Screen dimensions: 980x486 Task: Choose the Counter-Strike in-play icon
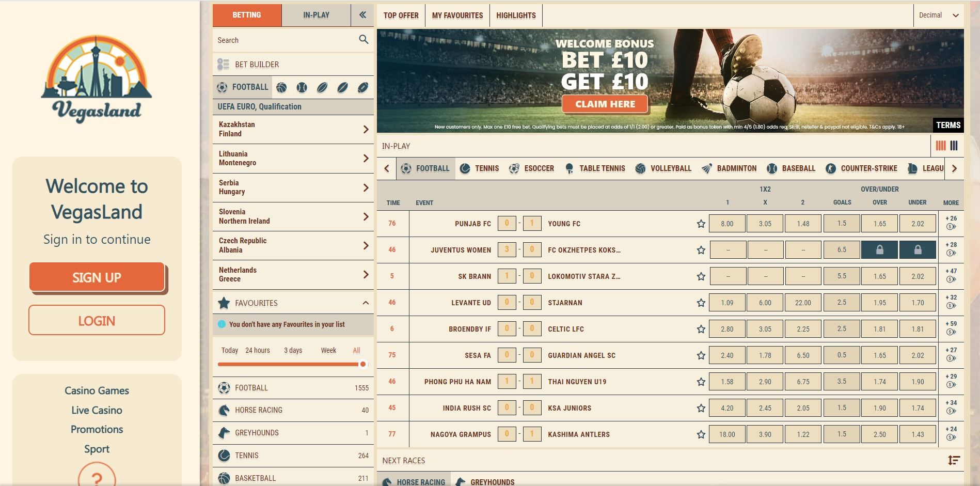point(831,168)
